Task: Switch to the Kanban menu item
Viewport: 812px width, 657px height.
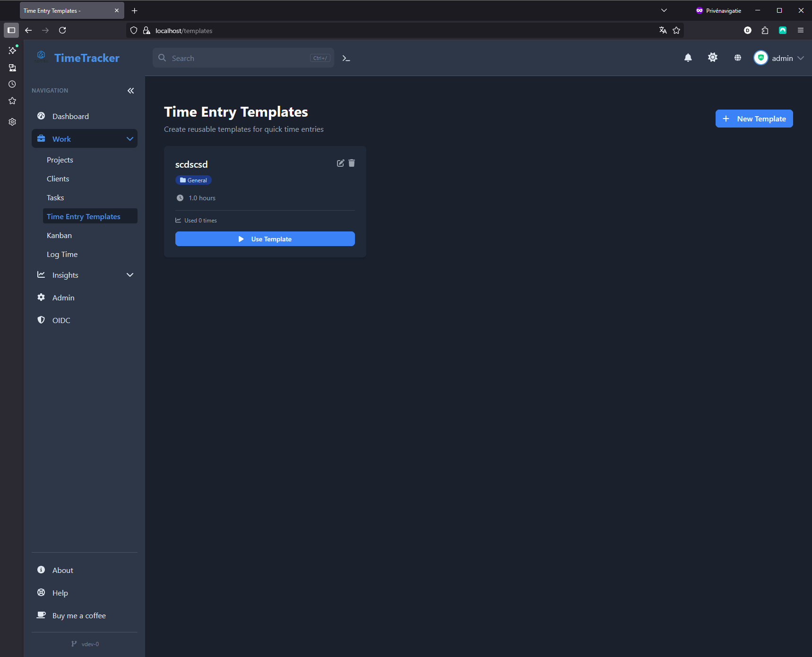Action: point(59,235)
